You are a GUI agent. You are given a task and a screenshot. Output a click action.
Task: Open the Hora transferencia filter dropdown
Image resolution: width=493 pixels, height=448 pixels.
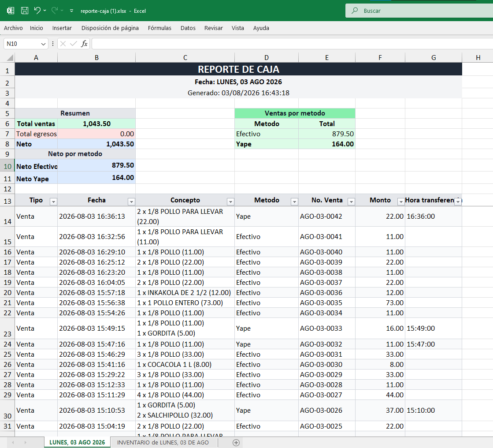pyautogui.click(x=458, y=202)
